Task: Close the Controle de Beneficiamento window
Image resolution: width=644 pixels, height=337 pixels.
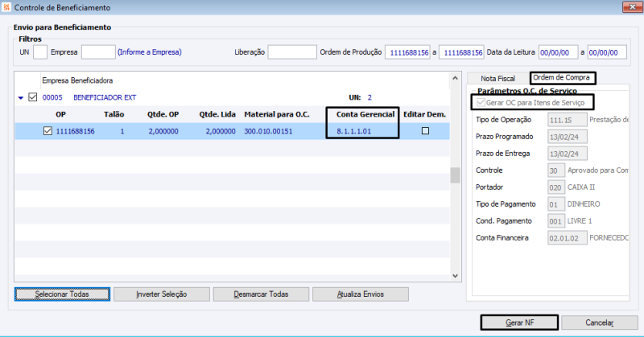Action: click(x=632, y=7)
